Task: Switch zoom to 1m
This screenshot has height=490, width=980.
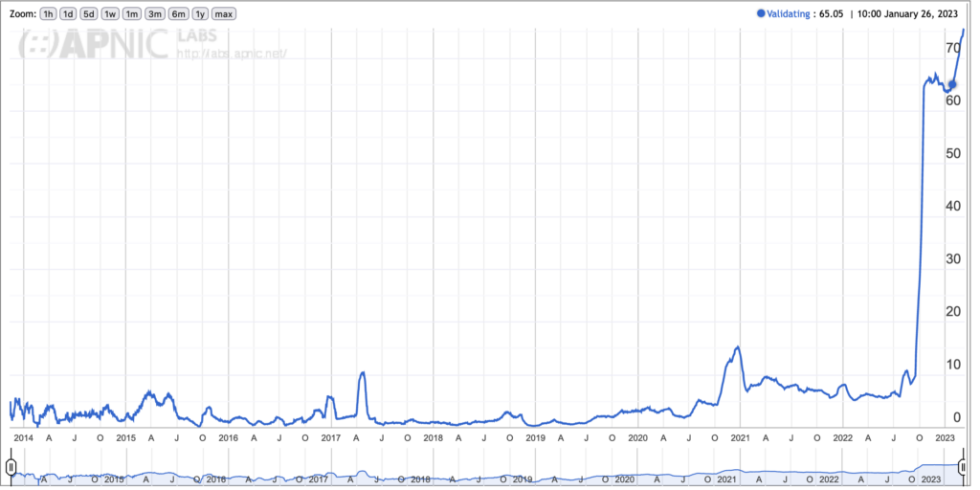Action: coord(132,14)
